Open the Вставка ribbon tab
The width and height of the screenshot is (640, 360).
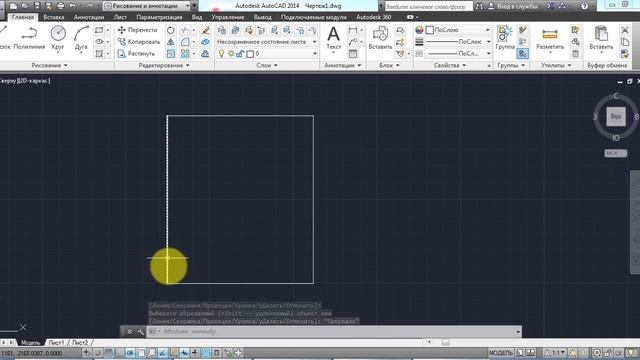(x=53, y=17)
